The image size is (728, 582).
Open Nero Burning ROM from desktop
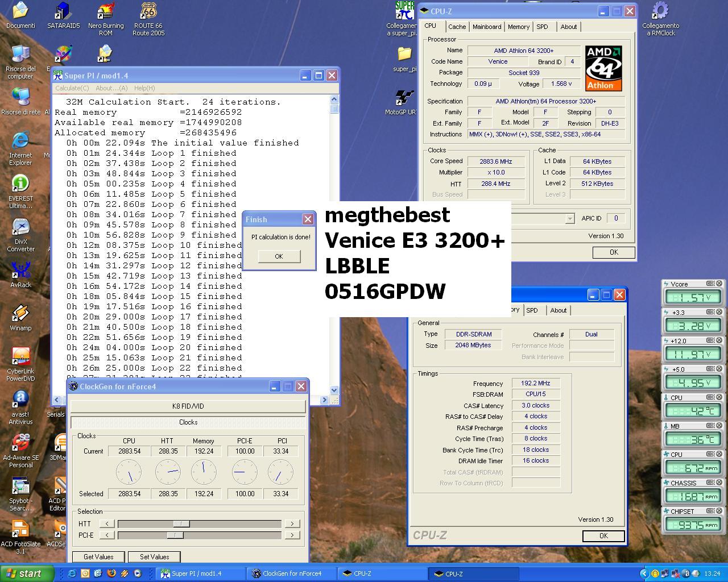tap(106, 19)
